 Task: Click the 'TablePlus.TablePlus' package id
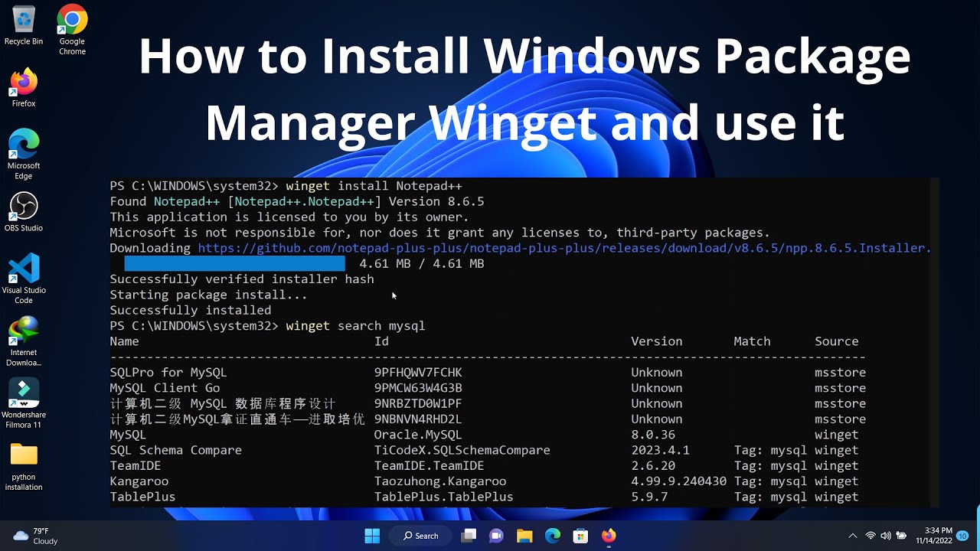443,497
